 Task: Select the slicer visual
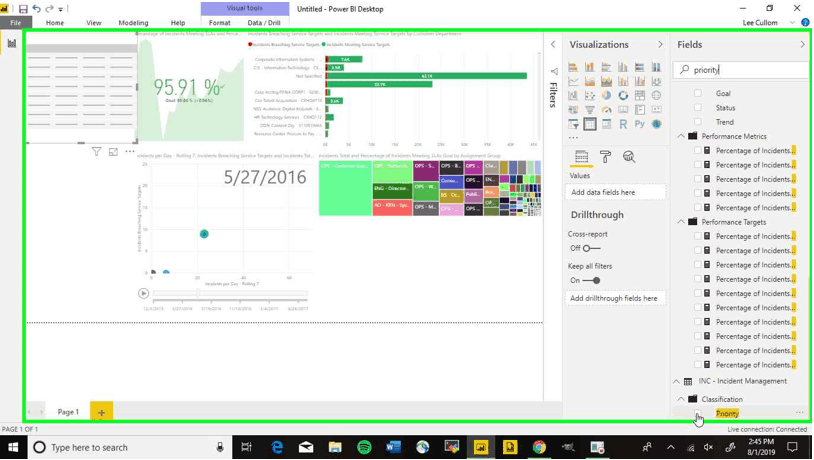[x=573, y=124]
